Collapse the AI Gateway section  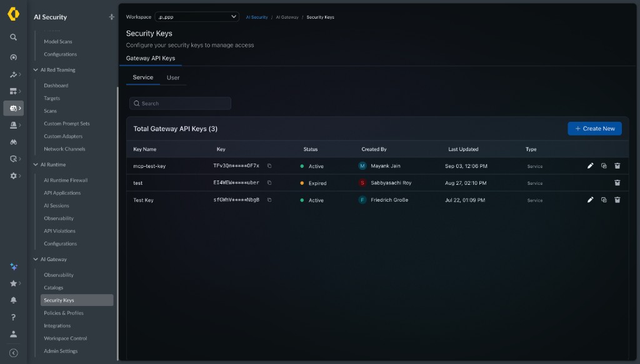click(x=36, y=259)
